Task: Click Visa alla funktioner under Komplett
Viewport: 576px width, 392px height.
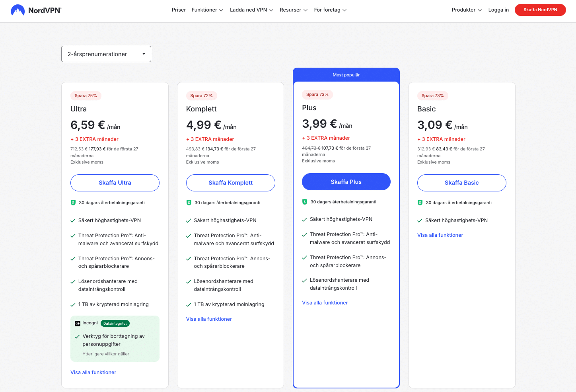Action: coord(209,319)
